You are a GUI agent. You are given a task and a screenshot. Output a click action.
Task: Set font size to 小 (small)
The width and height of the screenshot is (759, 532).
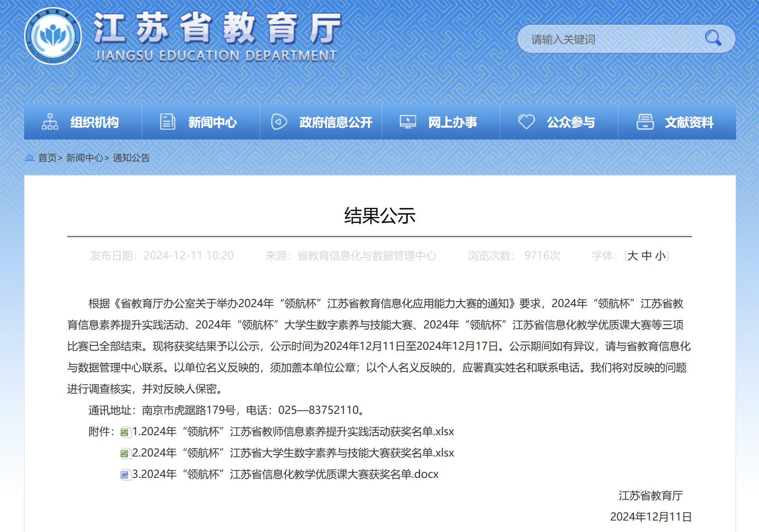pos(660,256)
